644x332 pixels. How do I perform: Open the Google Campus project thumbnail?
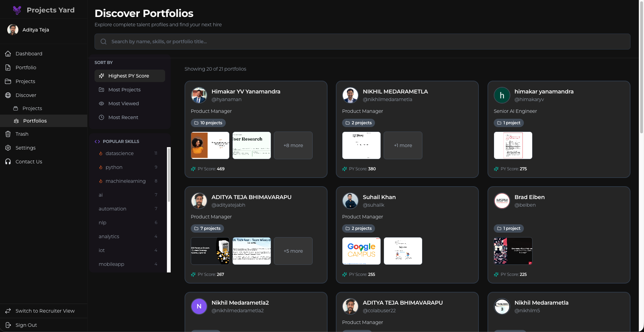361,251
